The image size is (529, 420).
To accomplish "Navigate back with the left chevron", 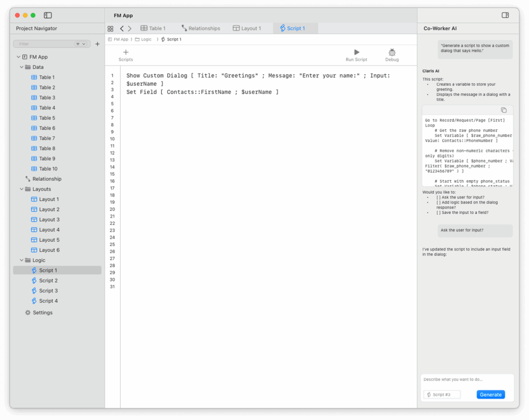I will pos(122,29).
